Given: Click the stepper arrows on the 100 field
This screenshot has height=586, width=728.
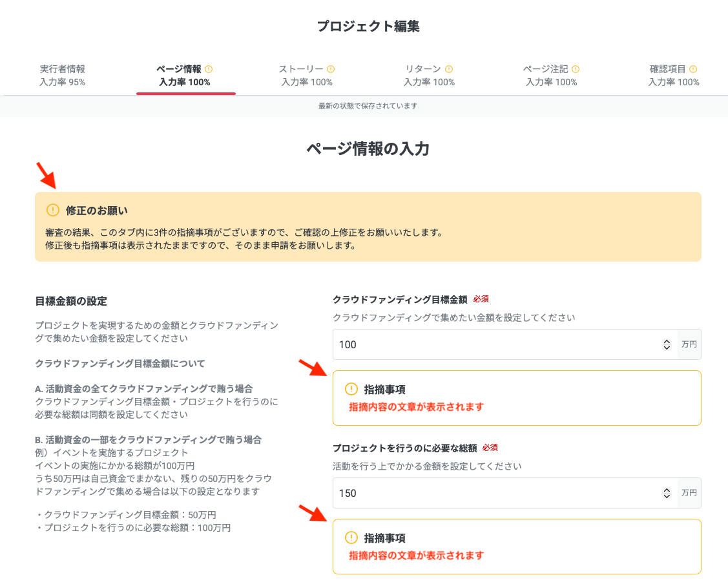Looking at the screenshot, I should [667, 344].
